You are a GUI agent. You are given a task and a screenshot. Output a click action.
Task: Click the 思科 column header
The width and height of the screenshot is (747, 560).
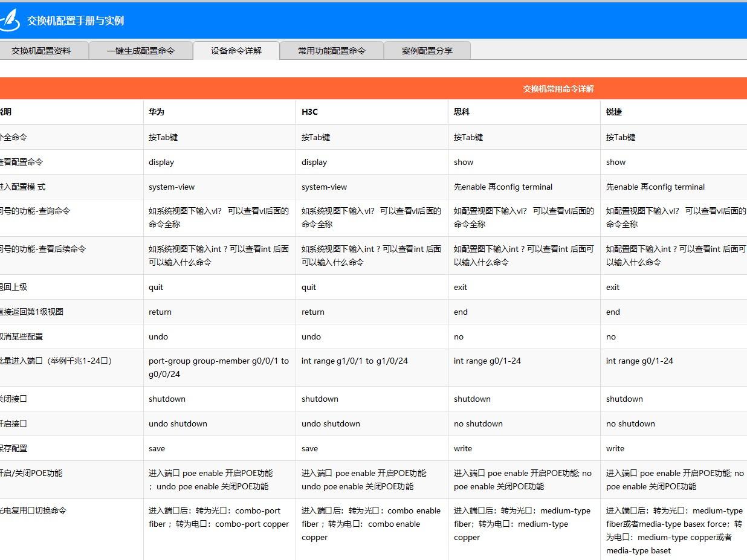coord(462,112)
